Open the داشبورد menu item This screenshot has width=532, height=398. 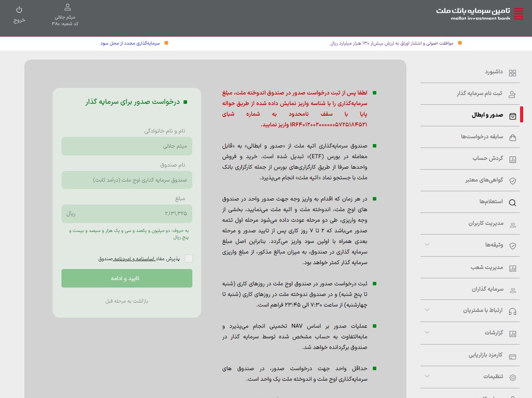point(494,72)
